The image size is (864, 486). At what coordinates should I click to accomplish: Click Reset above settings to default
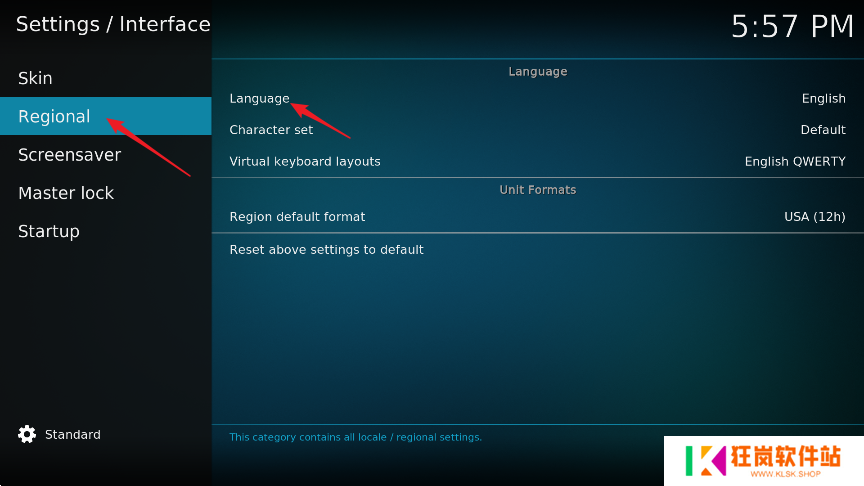326,250
